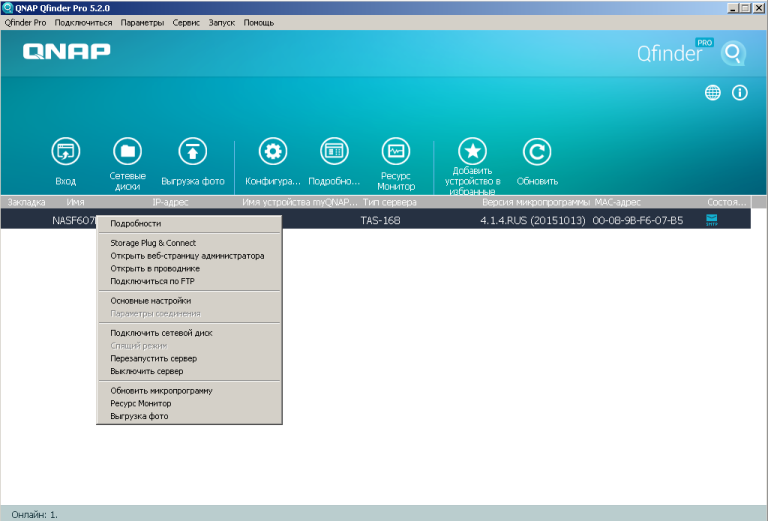The width and height of the screenshot is (768, 521).
Task: Open the Сетевые диски toolbar icon
Action: coord(127,151)
